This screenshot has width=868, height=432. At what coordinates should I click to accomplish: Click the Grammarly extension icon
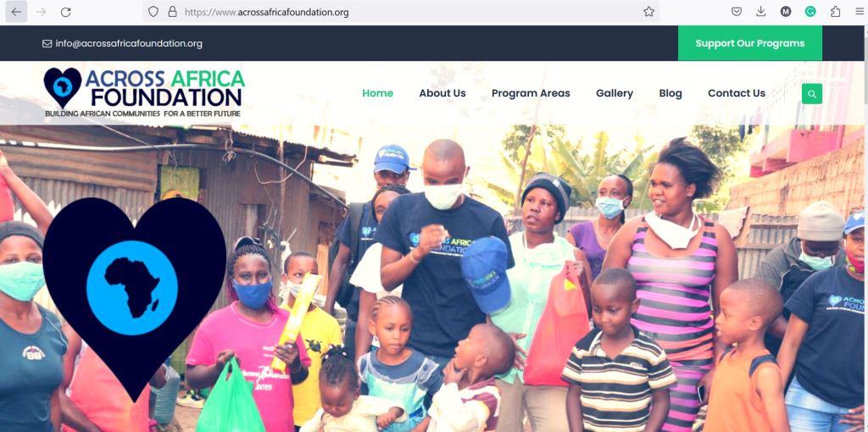[x=810, y=12]
